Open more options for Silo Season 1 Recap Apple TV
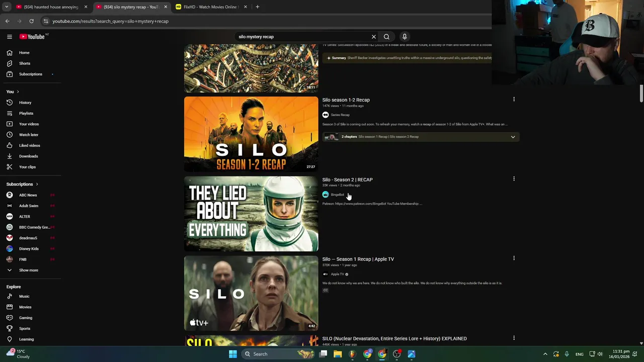The width and height of the screenshot is (644, 362). click(x=514, y=258)
